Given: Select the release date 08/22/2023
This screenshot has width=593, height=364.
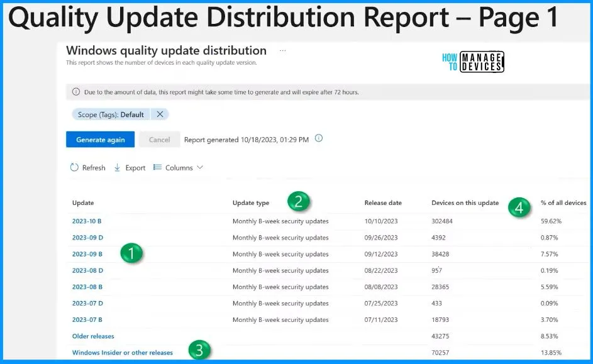Looking at the screenshot, I should (381, 270).
